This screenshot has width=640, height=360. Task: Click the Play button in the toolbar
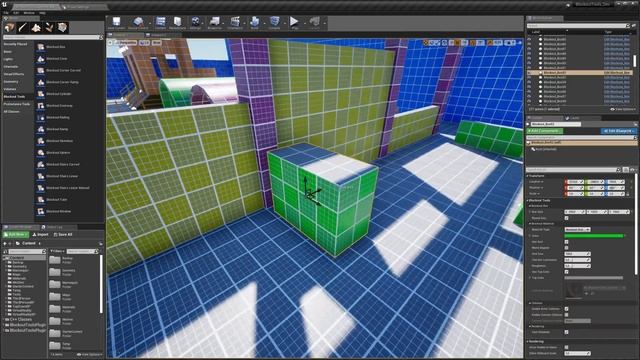click(x=294, y=22)
